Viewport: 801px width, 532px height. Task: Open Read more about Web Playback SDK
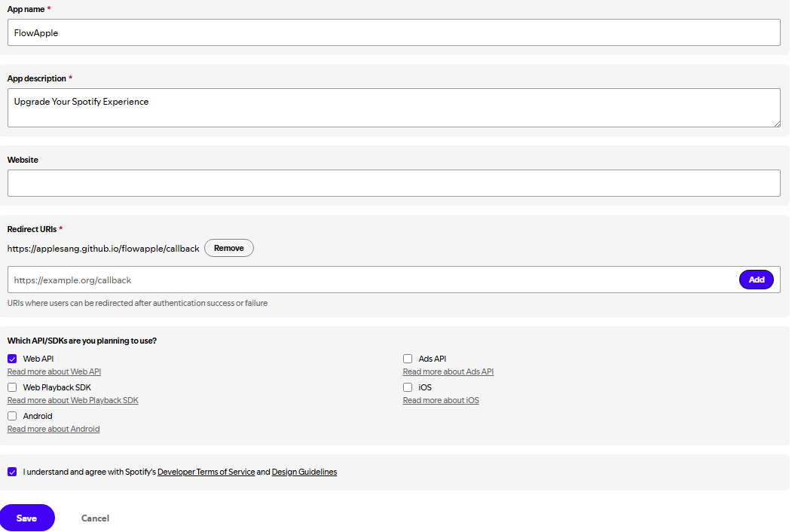(x=72, y=400)
